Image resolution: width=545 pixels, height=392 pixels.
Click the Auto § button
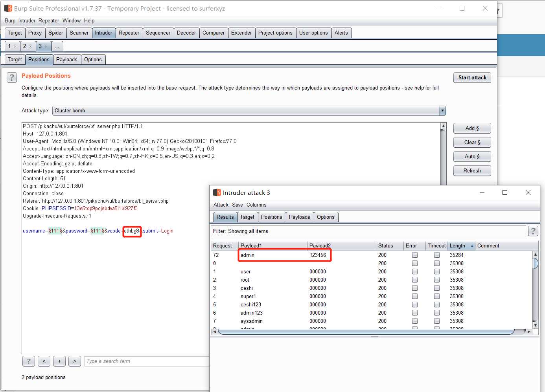point(472,157)
